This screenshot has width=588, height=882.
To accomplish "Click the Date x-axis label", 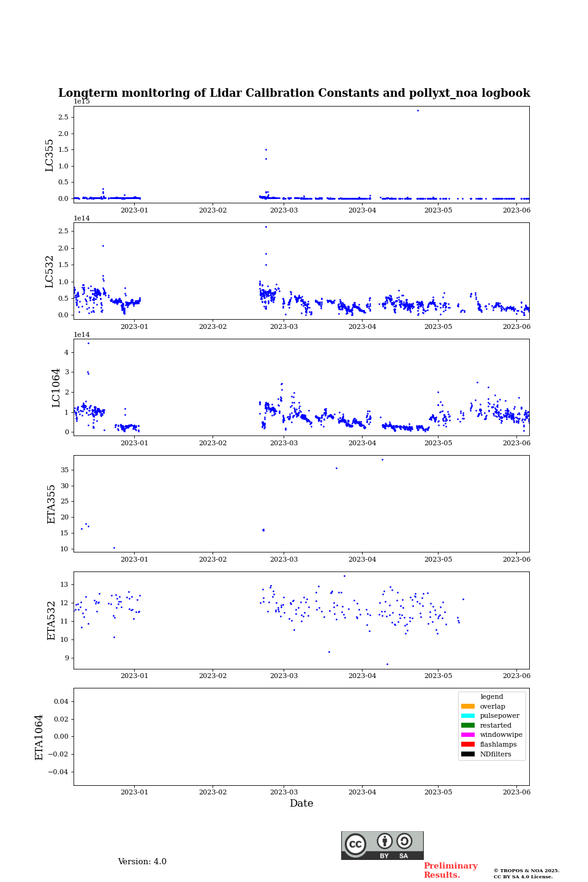I will 301,804.
